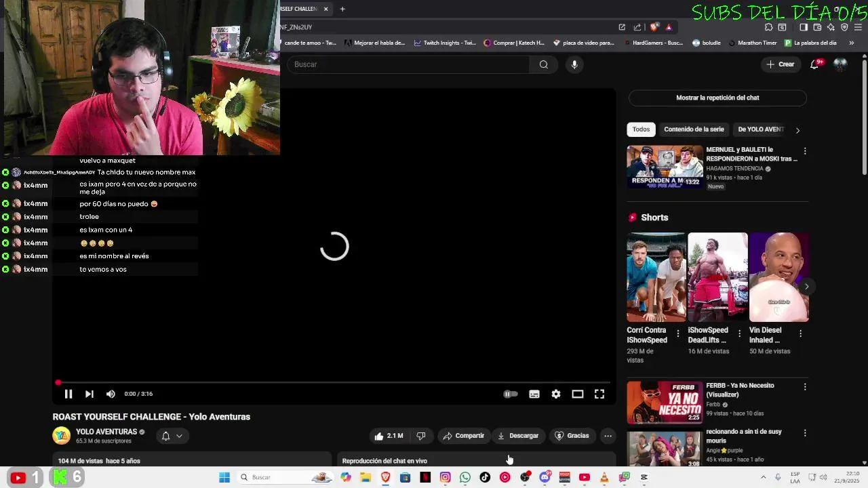Viewport: 868px width, 488px height.
Task: Open a new browser tab
Action: (x=342, y=9)
